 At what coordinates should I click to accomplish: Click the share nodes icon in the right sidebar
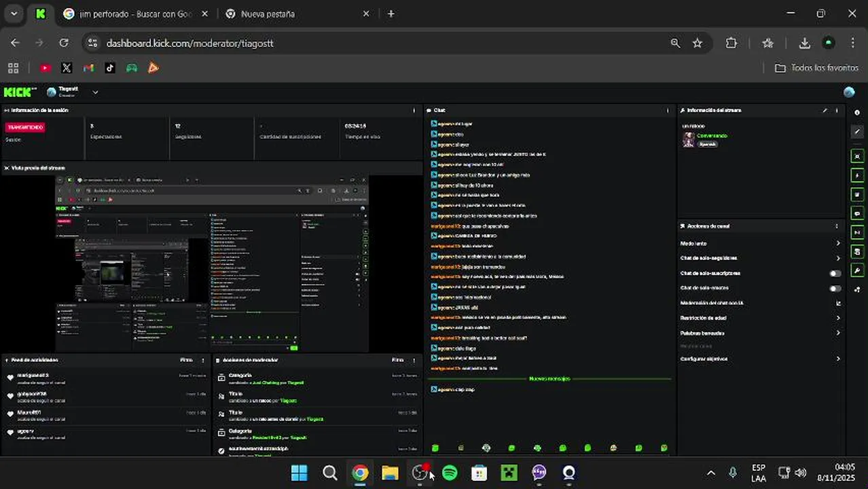click(x=857, y=289)
